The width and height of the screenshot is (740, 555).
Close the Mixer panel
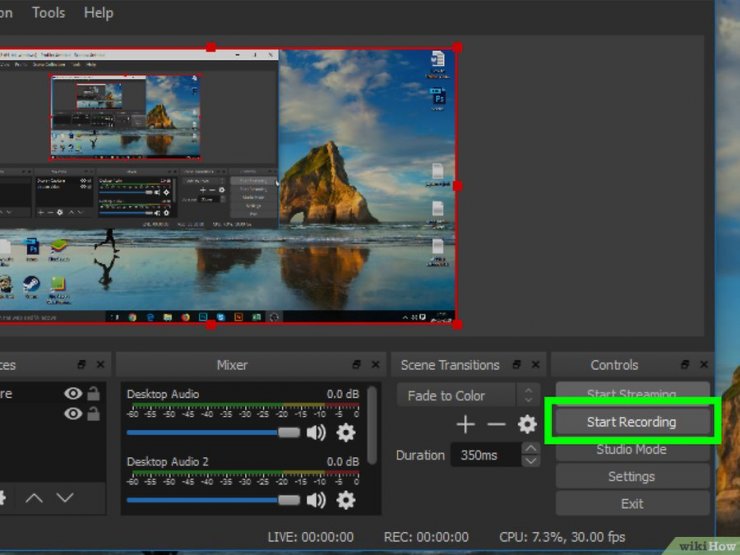376,364
